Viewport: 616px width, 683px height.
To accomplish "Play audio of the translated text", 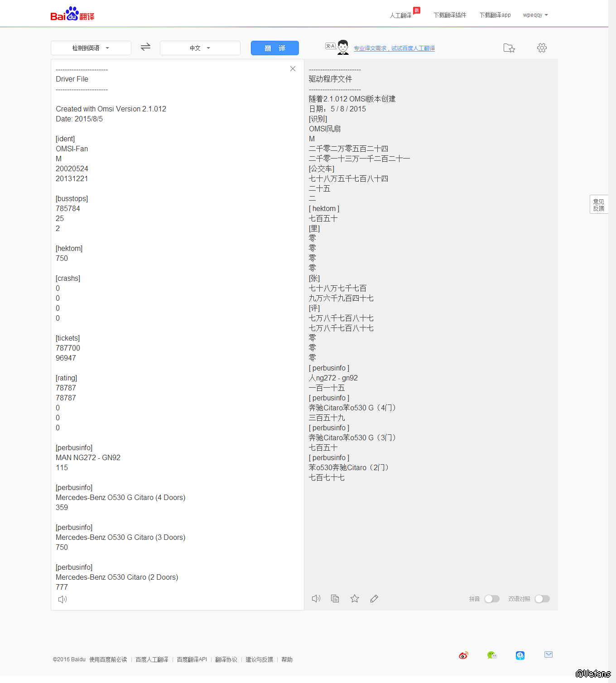I will point(316,599).
